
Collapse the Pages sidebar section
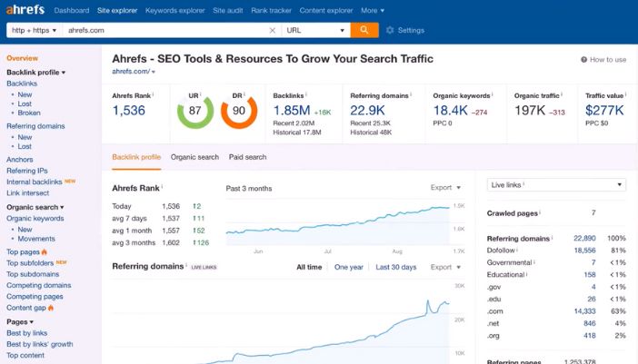20,321
